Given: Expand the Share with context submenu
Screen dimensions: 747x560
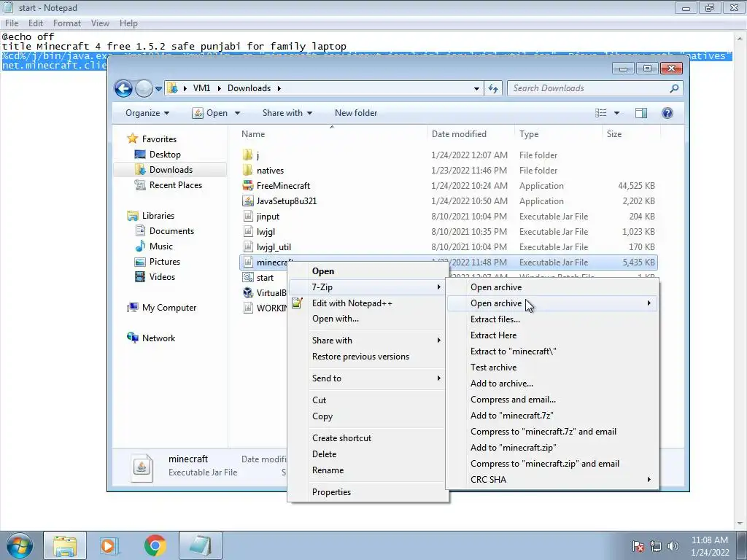Looking at the screenshot, I should pos(368,340).
